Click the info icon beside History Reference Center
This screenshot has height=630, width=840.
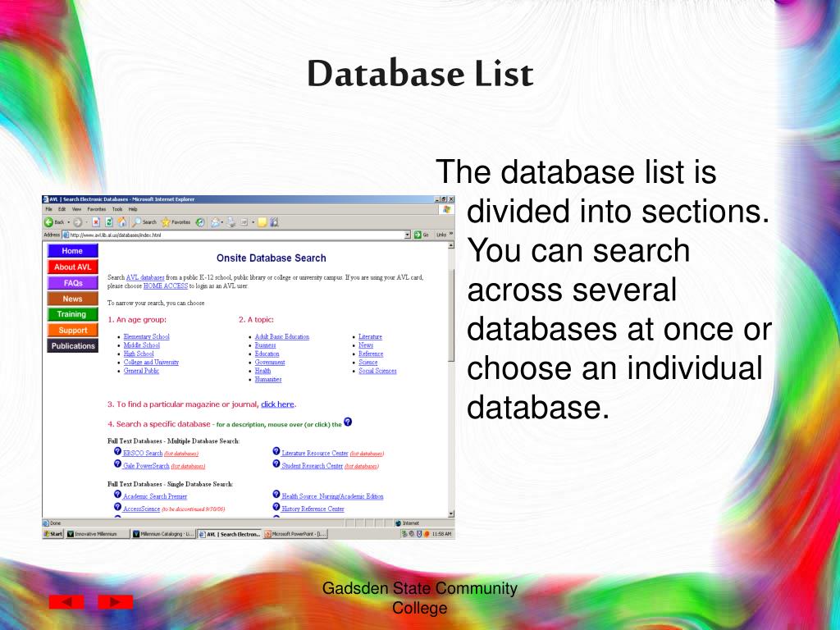click(276, 507)
